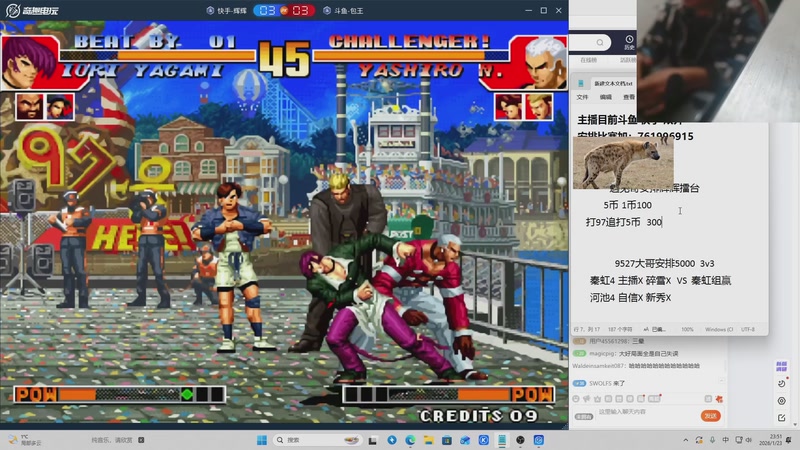Click the game platform logo in top-left
800x450 pixels.
(x=32, y=10)
